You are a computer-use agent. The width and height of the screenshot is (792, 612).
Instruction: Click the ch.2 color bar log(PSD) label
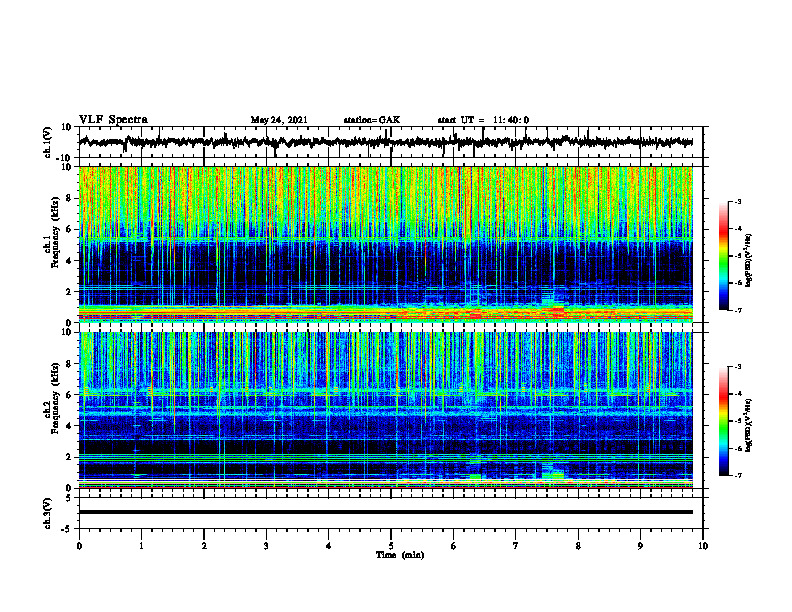tap(749, 425)
